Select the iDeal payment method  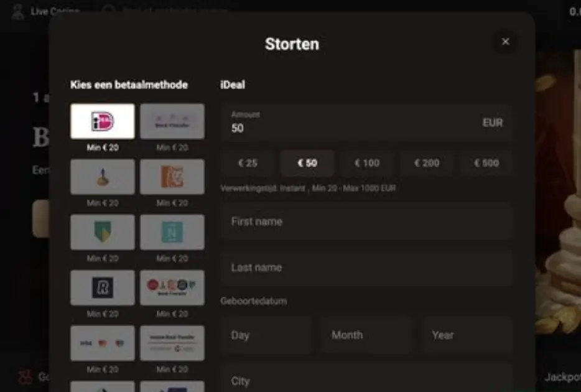tap(103, 121)
